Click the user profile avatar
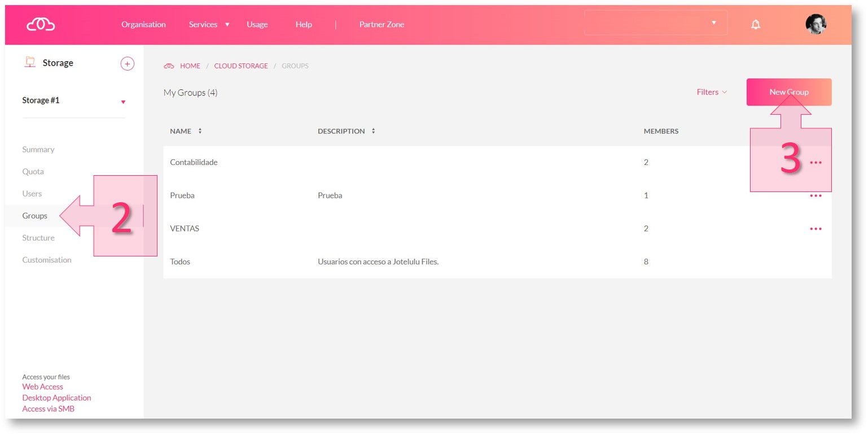This screenshot has height=435, width=868. (x=816, y=24)
